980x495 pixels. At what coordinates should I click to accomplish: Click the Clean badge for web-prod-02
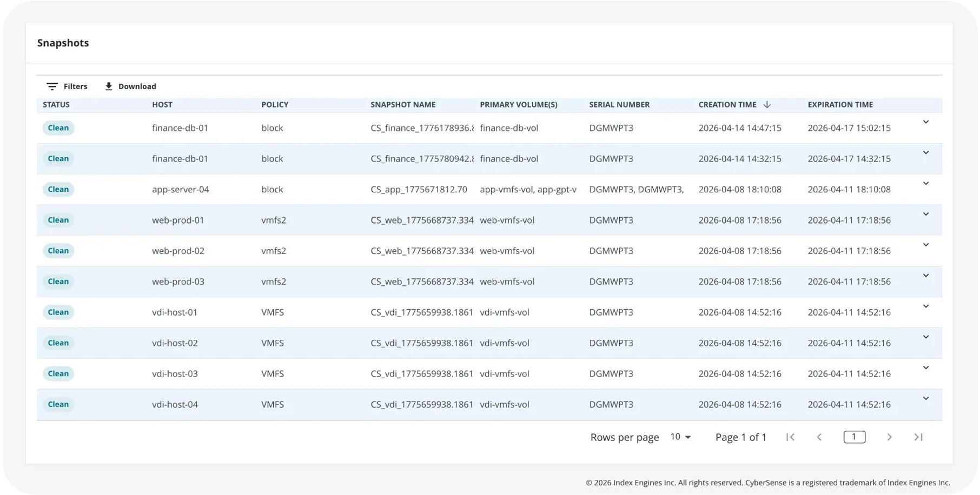[58, 251]
